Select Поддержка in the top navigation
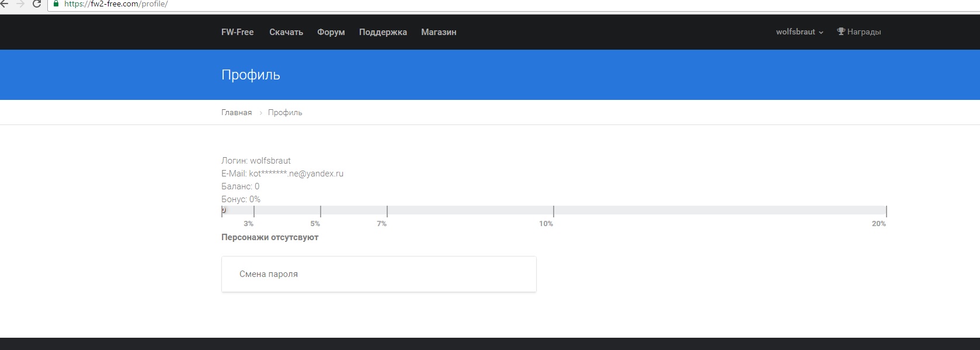980x350 pixels. click(x=383, y=32)
